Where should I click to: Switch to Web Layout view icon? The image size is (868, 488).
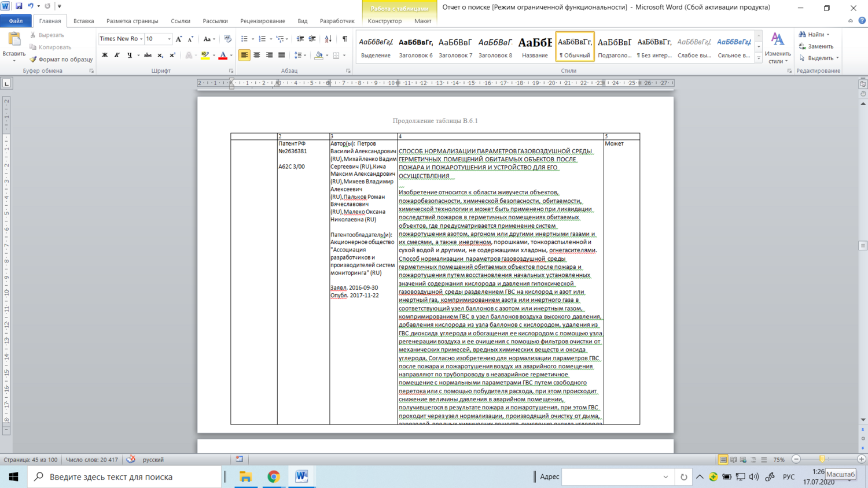744,460
